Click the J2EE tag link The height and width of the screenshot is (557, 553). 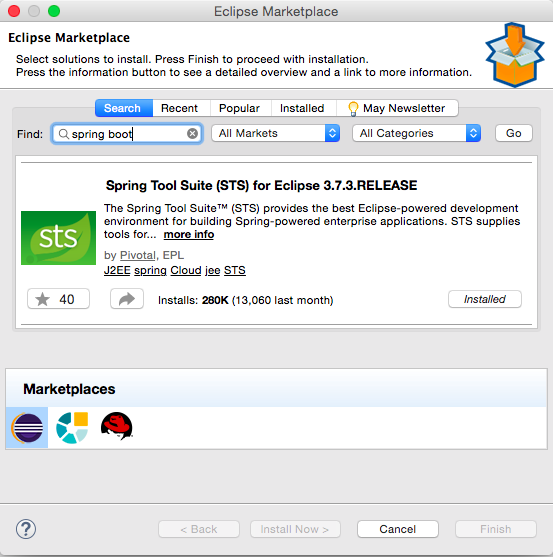[x=117, y=270]
